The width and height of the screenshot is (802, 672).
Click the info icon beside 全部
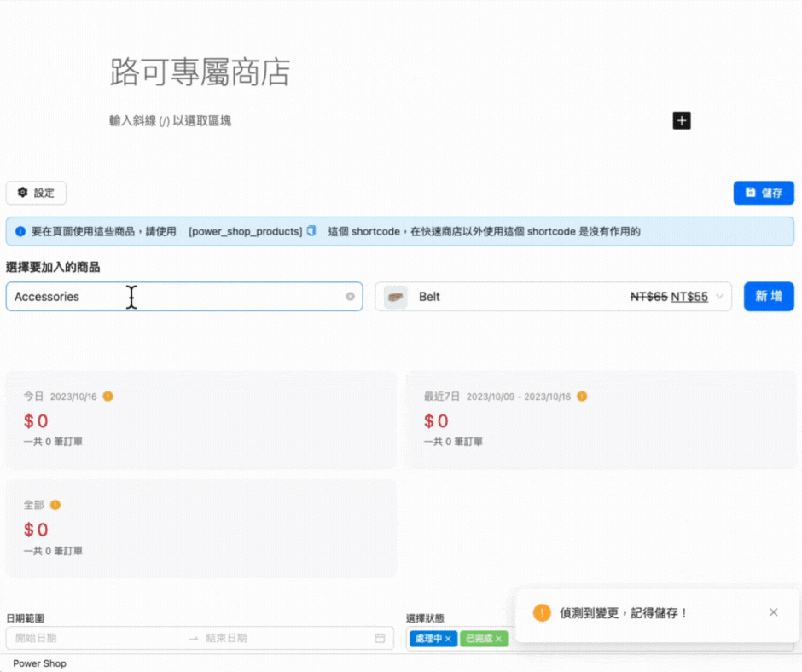tap(55, 505)
